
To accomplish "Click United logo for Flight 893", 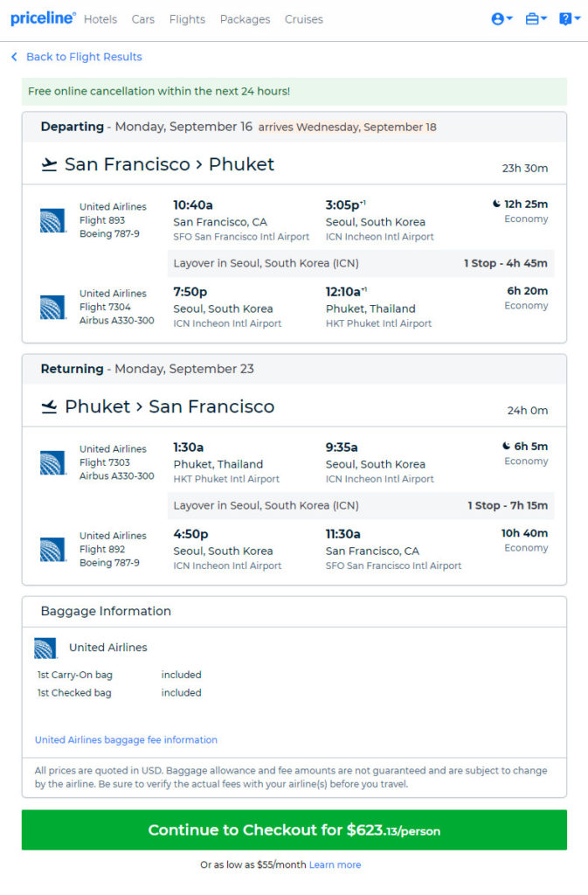I will tap(52, 221).
